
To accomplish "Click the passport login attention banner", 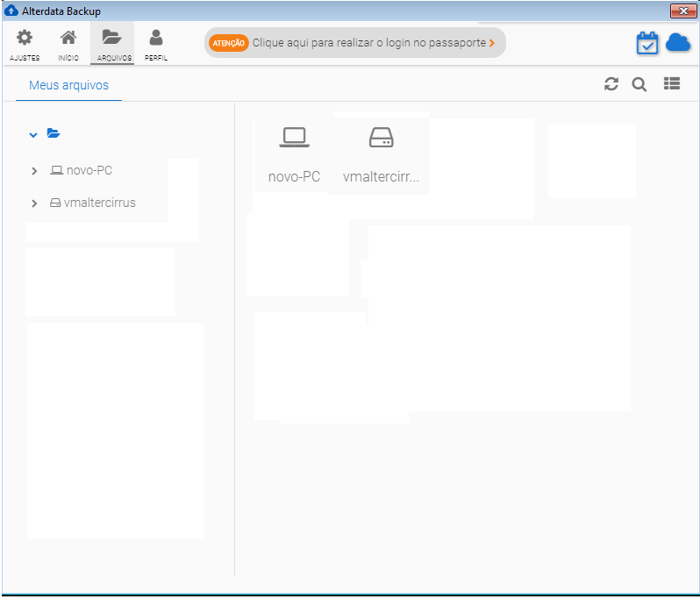I will (355, 43).
